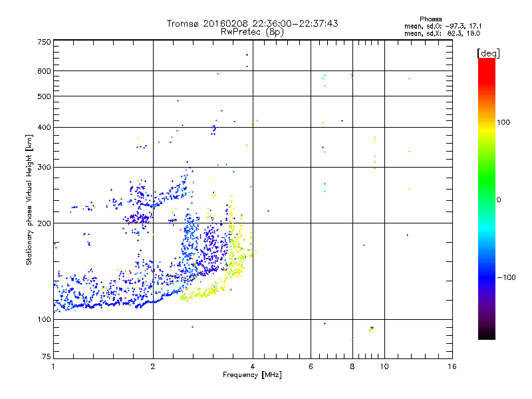The image size is (532, 399).
Task: Click y-axis tick label '750'
Action: point(44,42)
